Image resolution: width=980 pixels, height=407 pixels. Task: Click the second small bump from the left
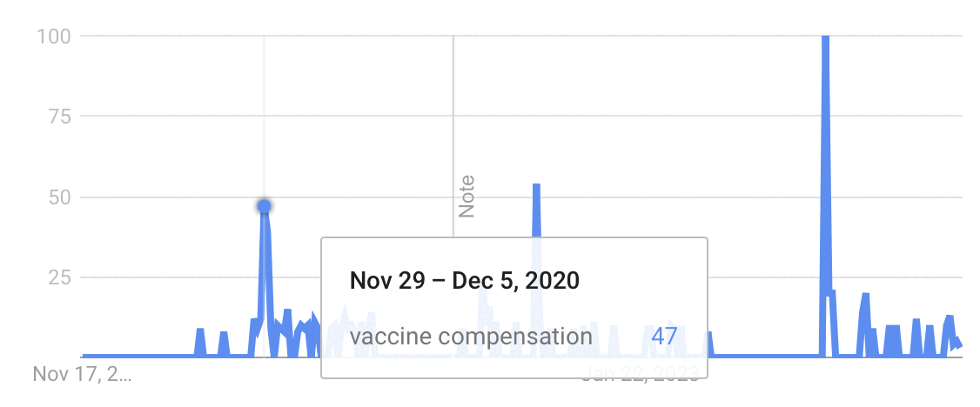point(224,333)
